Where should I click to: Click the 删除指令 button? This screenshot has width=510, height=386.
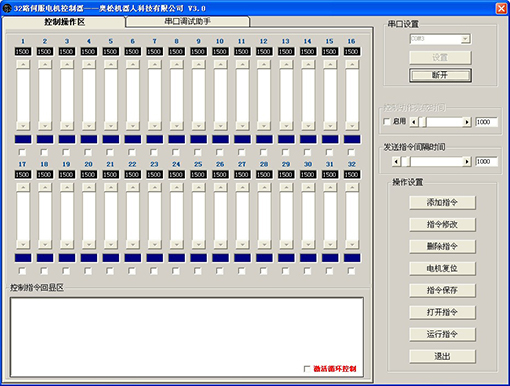tap(442, 246)
